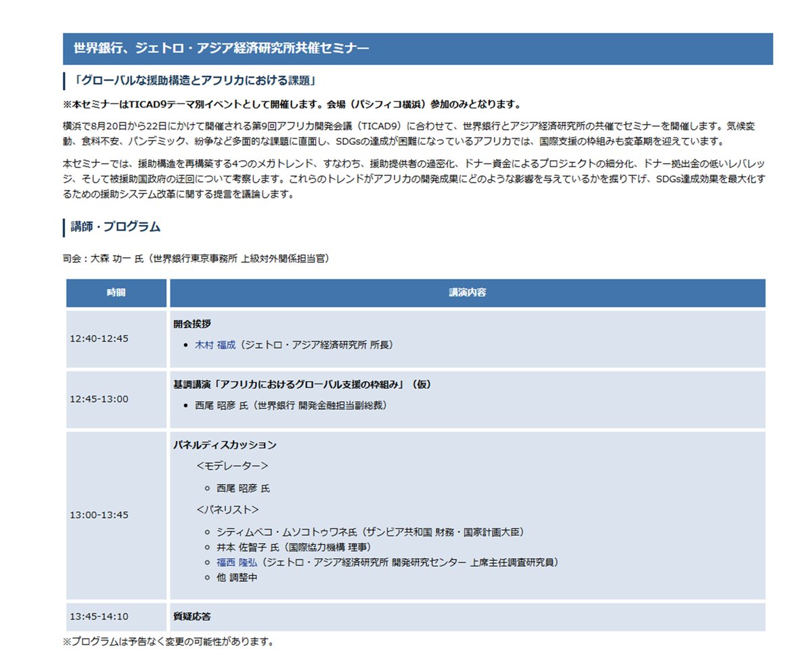Open 福西 隆弘 profile link
The width and height of the screenshot is (812, 671).
pyautogui.click(x=238, y=562)
